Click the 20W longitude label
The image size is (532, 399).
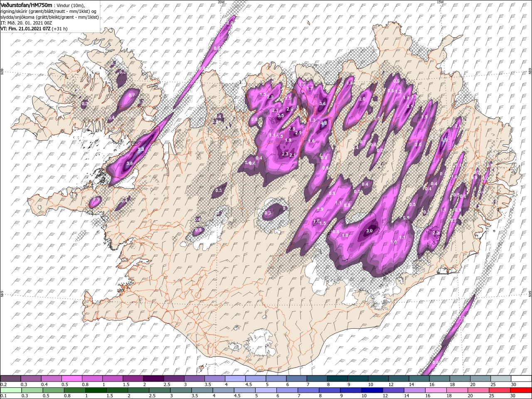221,2
